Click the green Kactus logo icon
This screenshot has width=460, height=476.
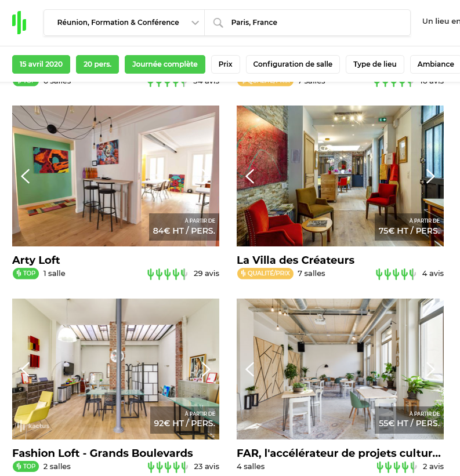pos(19,23)
